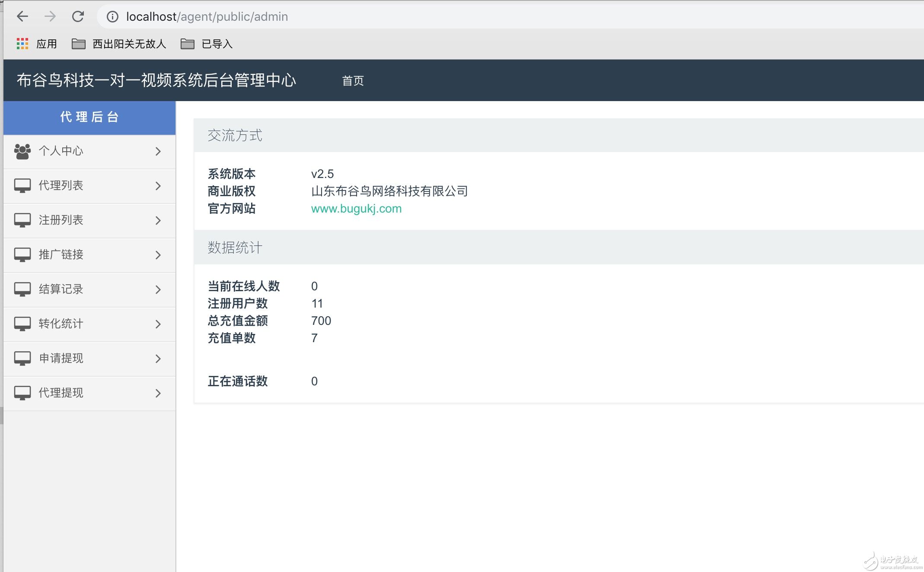Click the browser forward arrow
This screenshot has height=572, width=924.
[x=50, y=16]
